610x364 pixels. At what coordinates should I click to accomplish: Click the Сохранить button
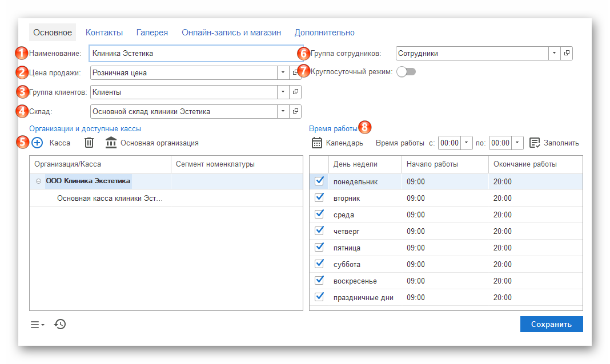pos(551,324)
